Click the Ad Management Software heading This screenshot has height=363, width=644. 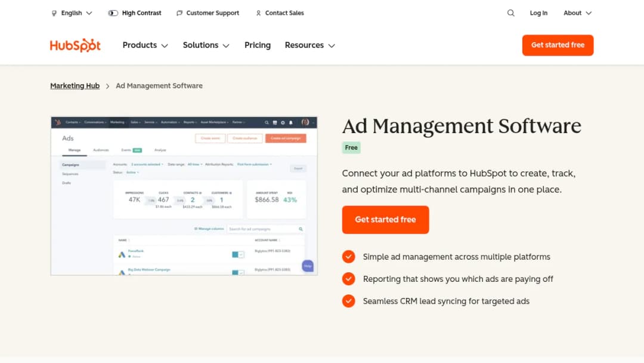point(462,126)
